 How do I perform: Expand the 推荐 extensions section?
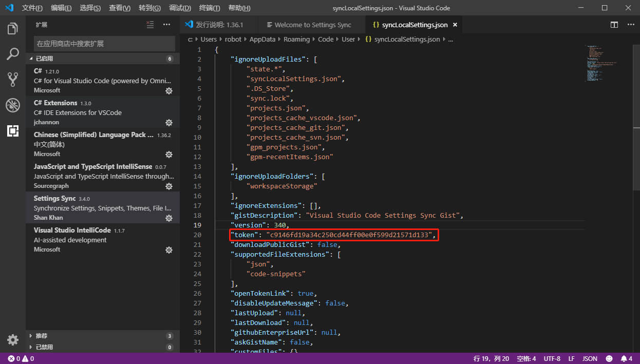(41, 336)
